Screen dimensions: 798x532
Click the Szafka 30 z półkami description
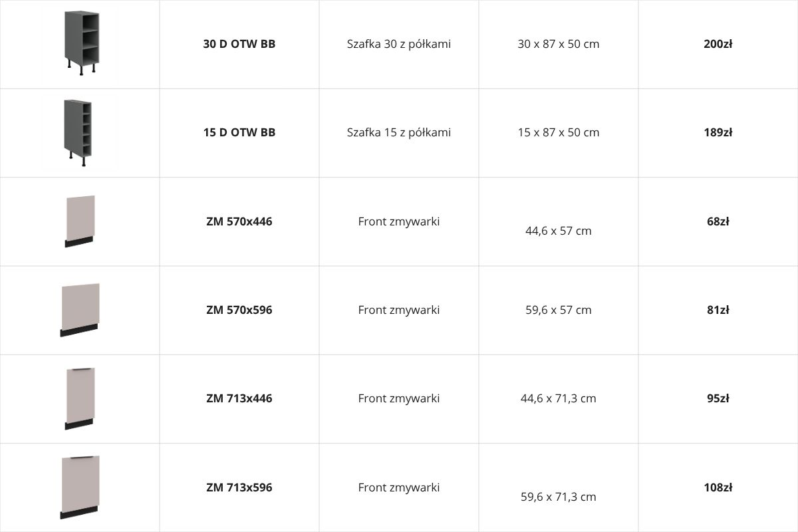point(399,44)
